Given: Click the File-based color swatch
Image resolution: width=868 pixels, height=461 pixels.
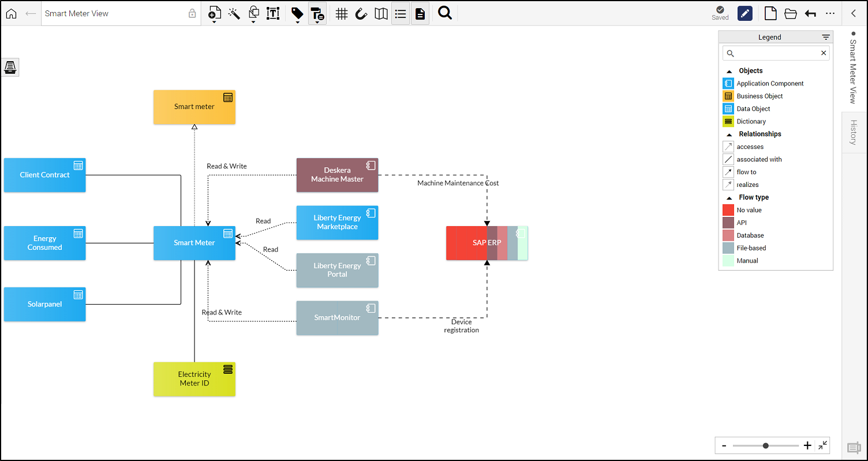Looking at the screenshot, I should [x=728, y=248].
